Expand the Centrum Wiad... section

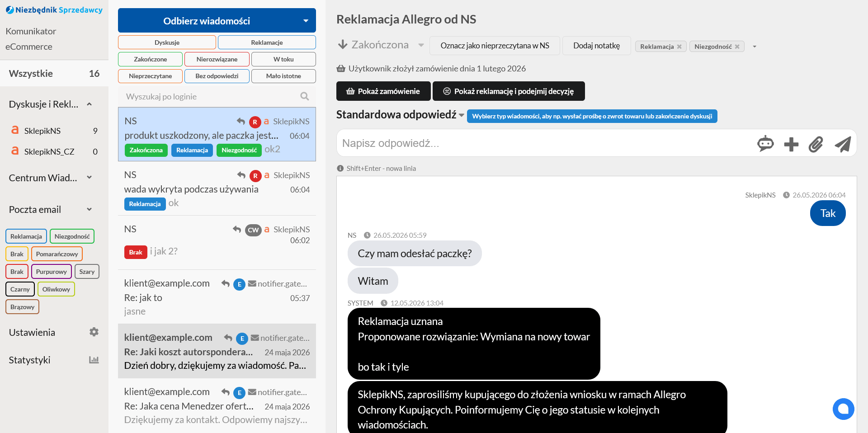(90, 178)
